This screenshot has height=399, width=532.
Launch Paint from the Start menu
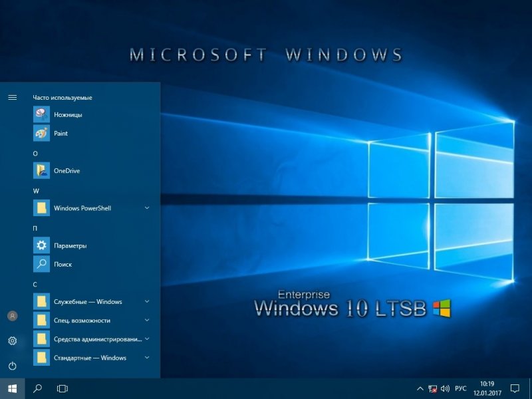point(41,133)
